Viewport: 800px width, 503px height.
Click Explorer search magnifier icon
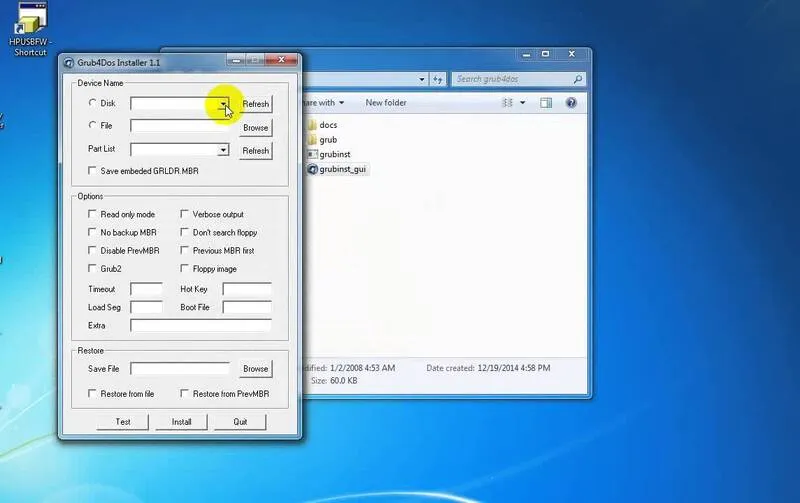(x=578, y=79)
